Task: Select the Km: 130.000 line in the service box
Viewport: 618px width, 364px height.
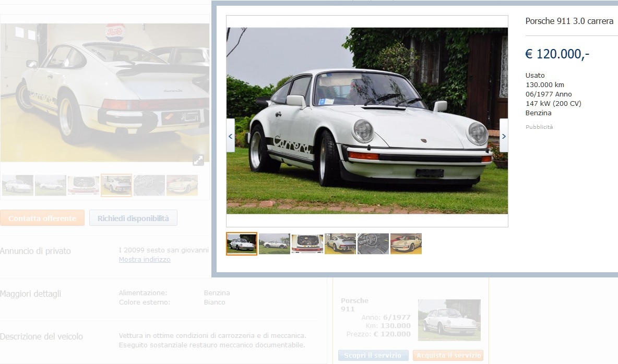Action: pos(388,326)
